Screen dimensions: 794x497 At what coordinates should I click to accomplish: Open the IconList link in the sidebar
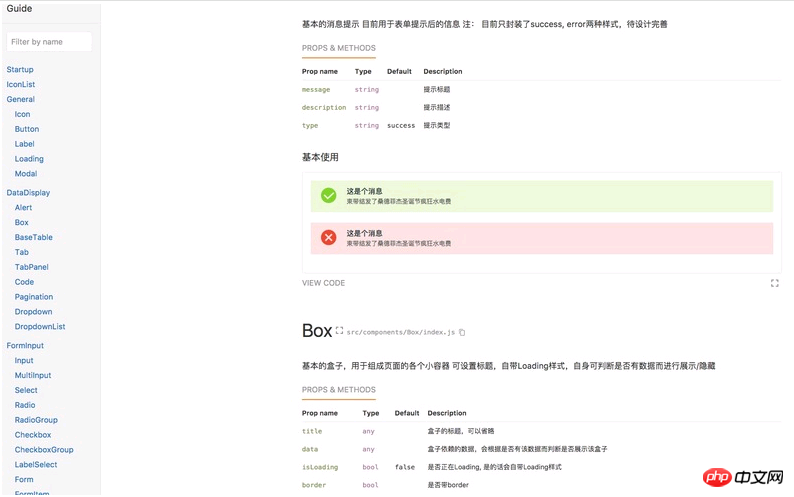pyautogui.click(x=21, y=84)
